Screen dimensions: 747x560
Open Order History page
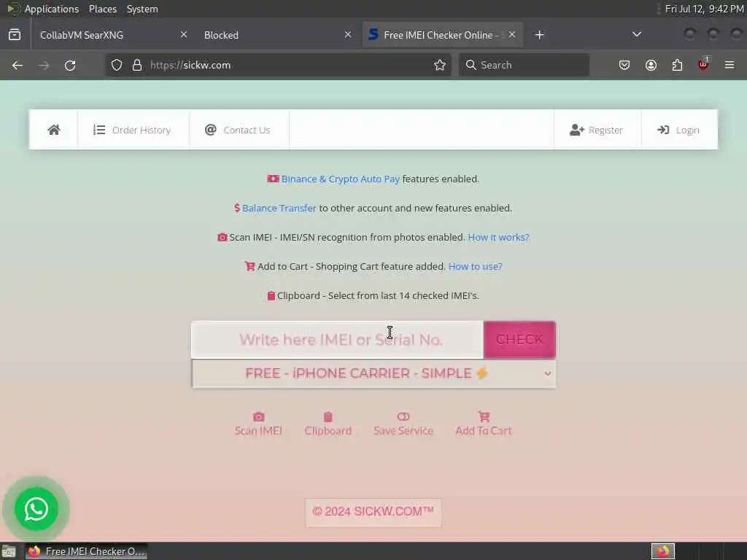pos(132,130)
